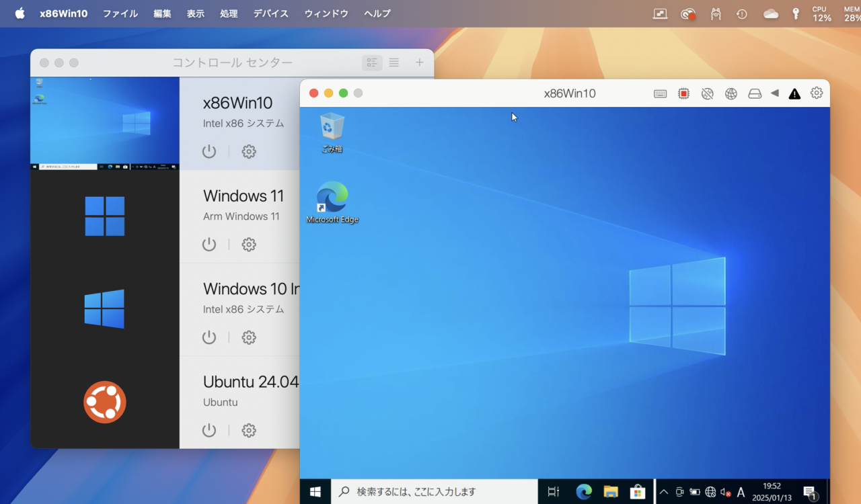Click the OneDrive cloud menu bar icon
The height and width of the screenshot is (504, 861).
pyautogui.click(x=771, y=13)
